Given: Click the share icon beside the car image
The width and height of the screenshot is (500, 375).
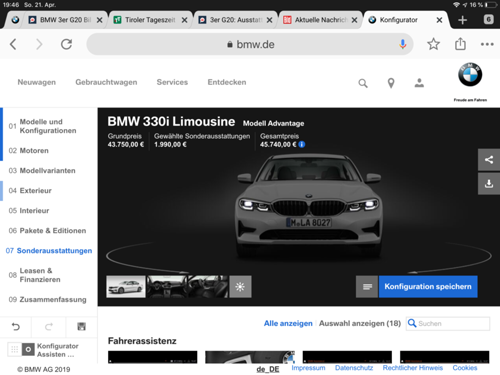Looking at the screenshot, I should pyautogui.click(x=489, y=160).
